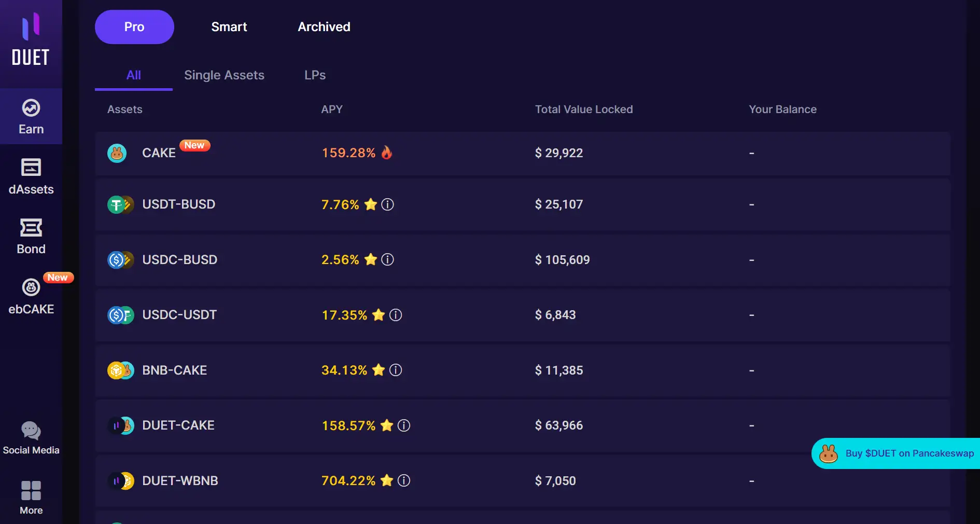The image size is (980, 524).
Task: Switch to Archived vaults
Action: click(324, 27)
